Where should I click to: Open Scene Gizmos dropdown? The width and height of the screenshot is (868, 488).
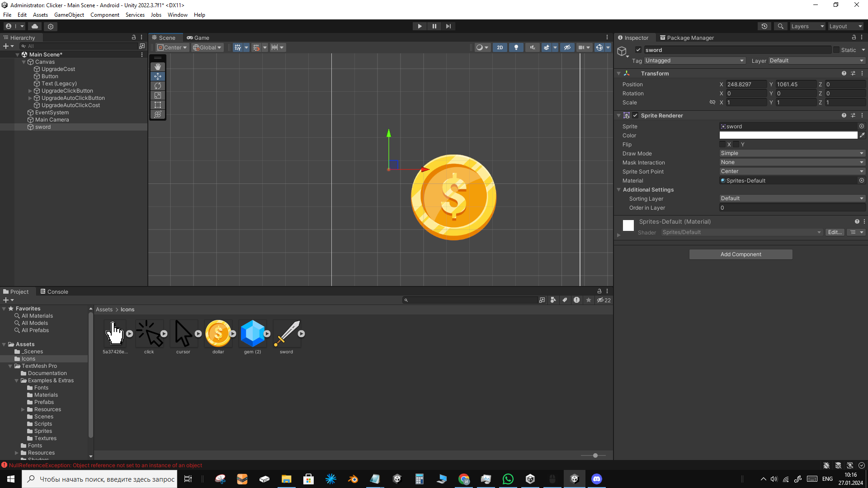608,47
